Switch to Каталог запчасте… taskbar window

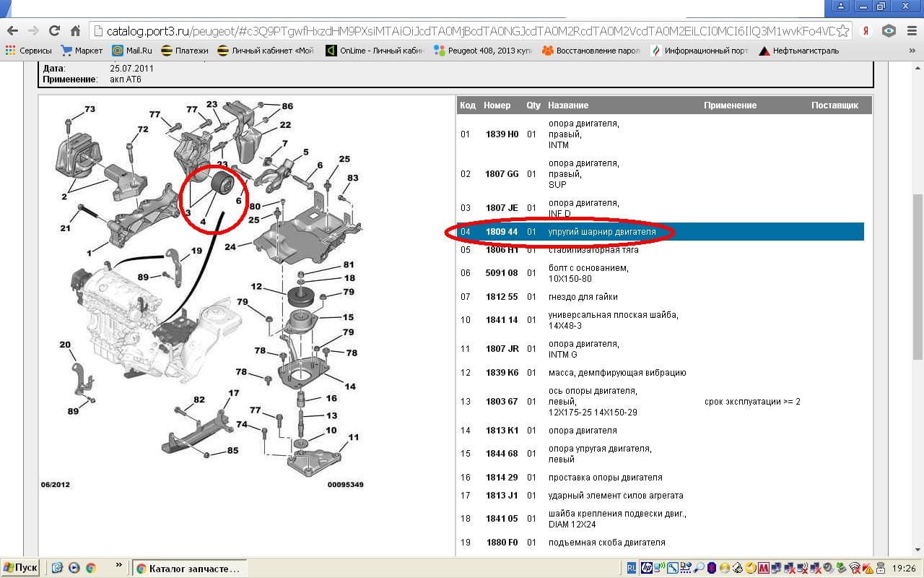pos(189,569)
